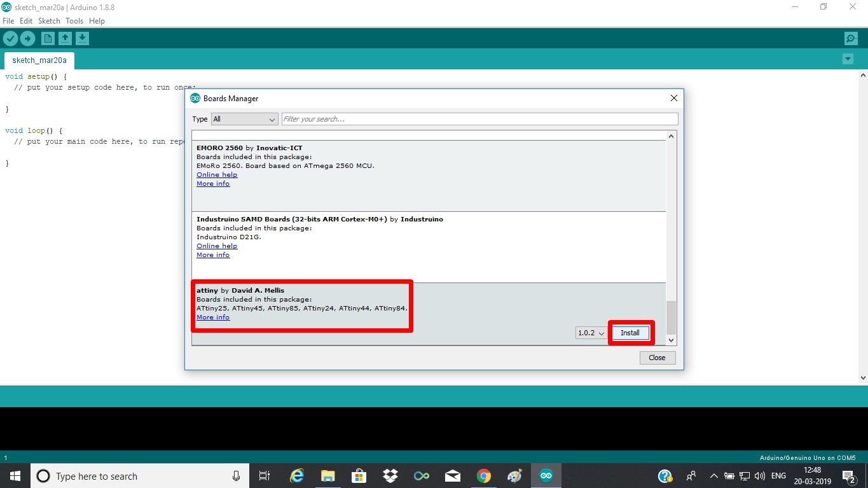Select the sketch_mar20a tab
Viewport: 868px width, 488px height.
[x=39, y=60]
